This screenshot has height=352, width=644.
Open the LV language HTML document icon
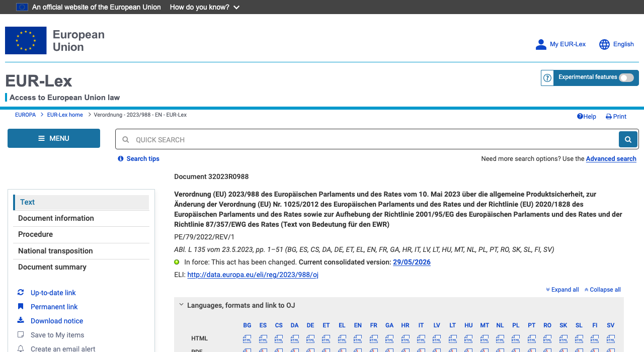pyautogui.click(x=437, y=339)
